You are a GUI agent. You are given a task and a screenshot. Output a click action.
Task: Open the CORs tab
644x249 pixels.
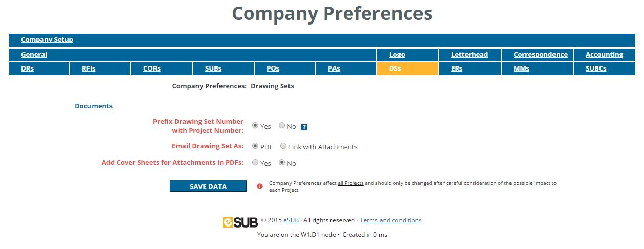coord(152,69)
